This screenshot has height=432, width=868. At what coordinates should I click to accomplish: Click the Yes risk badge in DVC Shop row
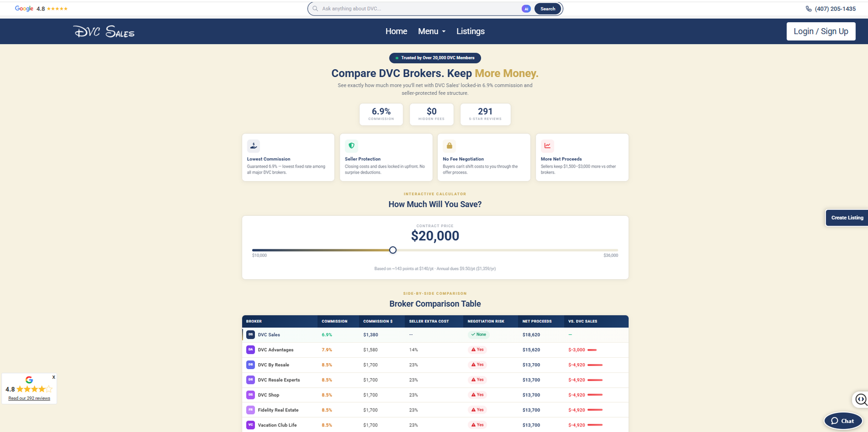click(477, 395)
